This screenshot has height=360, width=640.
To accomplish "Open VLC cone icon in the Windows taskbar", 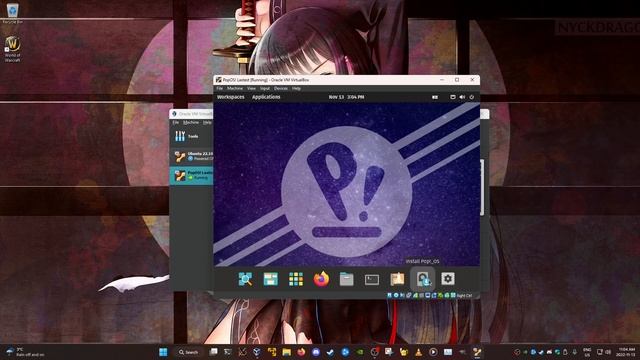I will [418, 352].
